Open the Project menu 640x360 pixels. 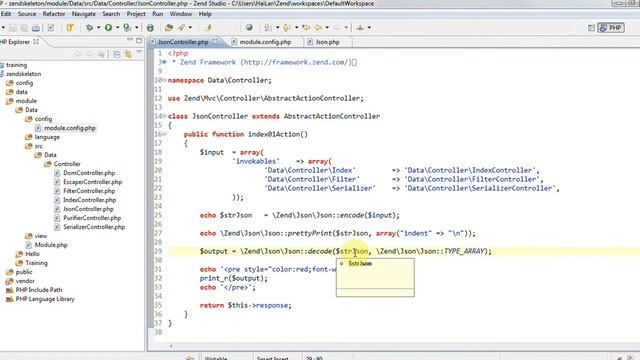point(136,14)
